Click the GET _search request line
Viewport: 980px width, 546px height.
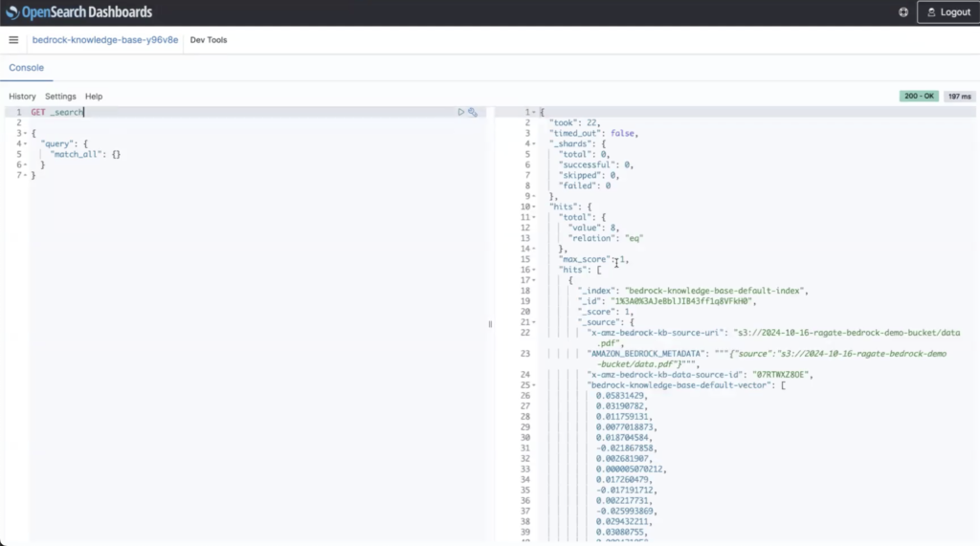tap(57, 113)
